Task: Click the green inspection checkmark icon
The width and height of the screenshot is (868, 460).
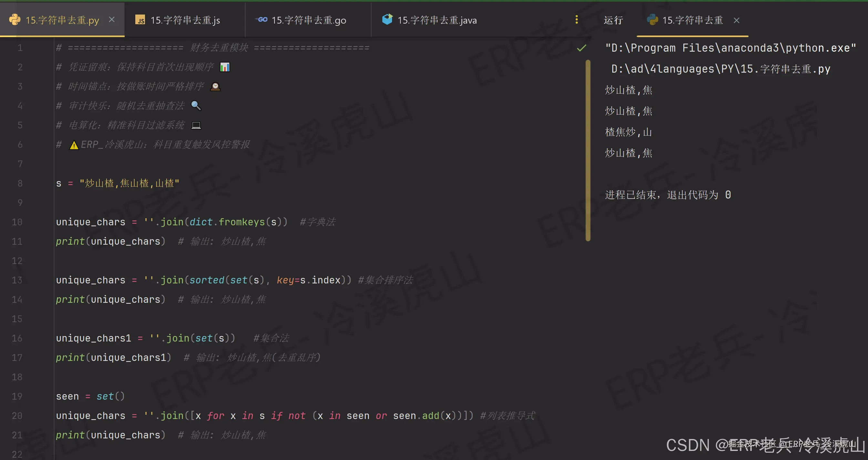Action: pos(582,48)
